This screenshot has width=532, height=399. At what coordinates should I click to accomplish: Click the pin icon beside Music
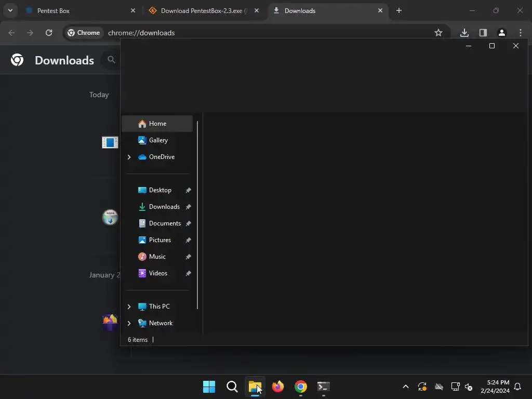point(188,257)
